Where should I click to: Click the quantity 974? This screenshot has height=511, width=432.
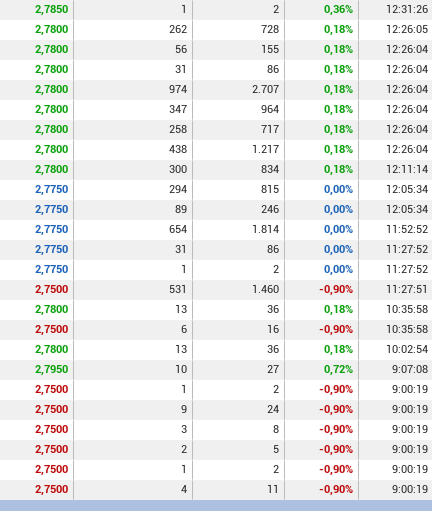[x=178, y=89]
